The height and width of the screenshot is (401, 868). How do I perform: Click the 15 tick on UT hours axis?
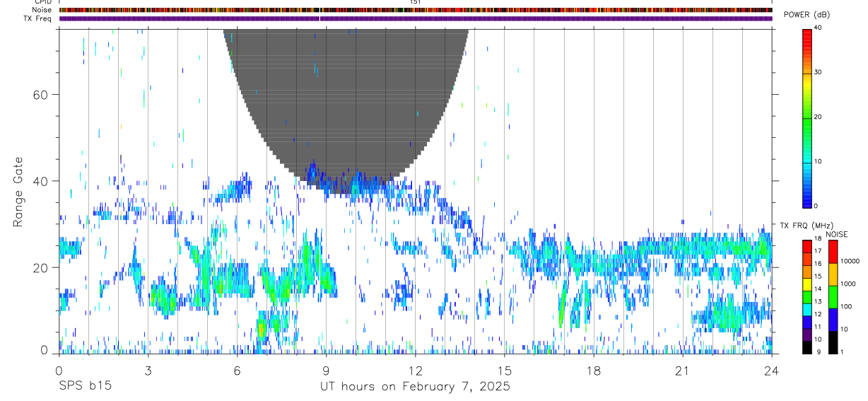(504, 371)
